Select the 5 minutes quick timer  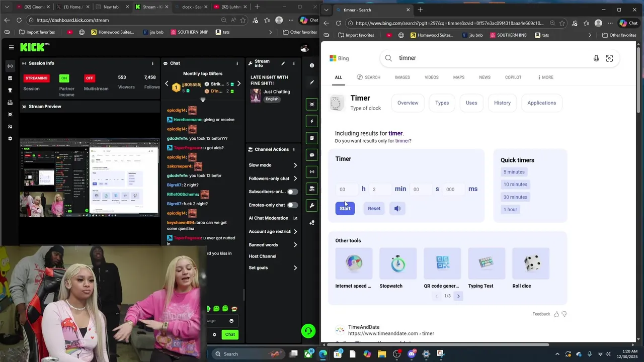click(x=514, y=172)
